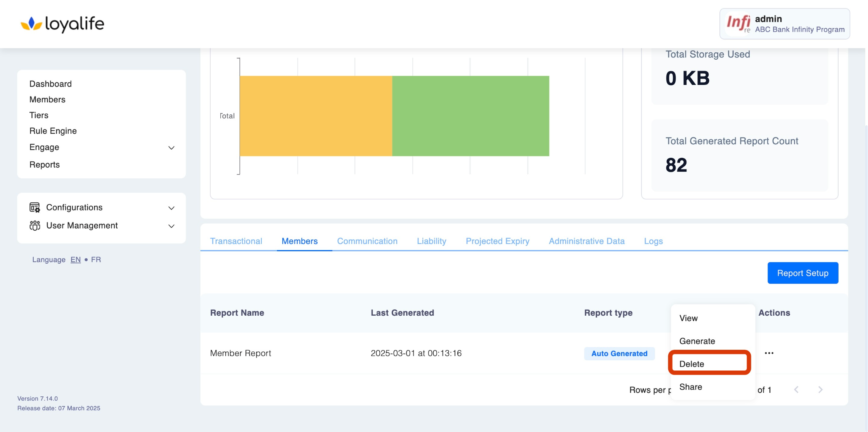Open Rule Engine from the sidebar
The width and height of the screenshot is (868, 432).
click(x=53, y=131)
